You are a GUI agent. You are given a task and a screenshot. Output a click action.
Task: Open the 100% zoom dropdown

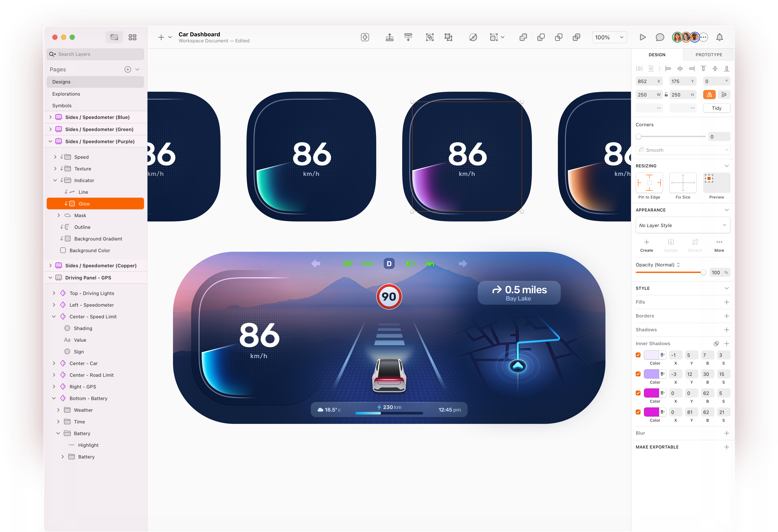coord(609,37)
